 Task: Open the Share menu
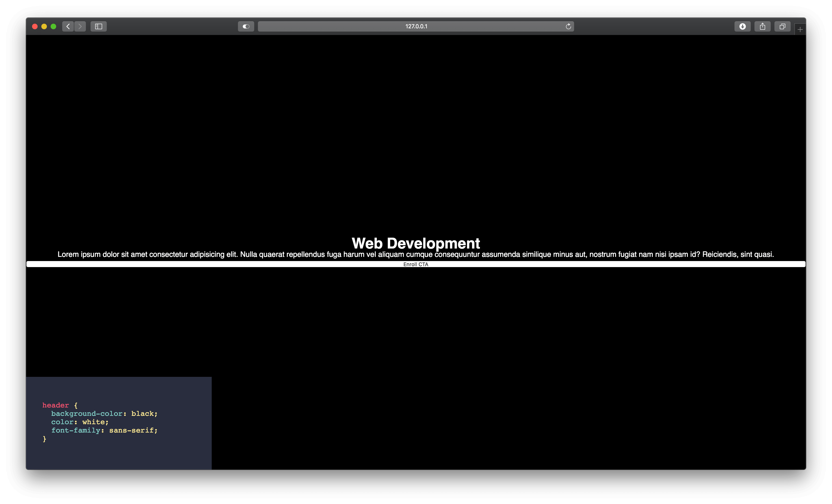coord(762,26)
